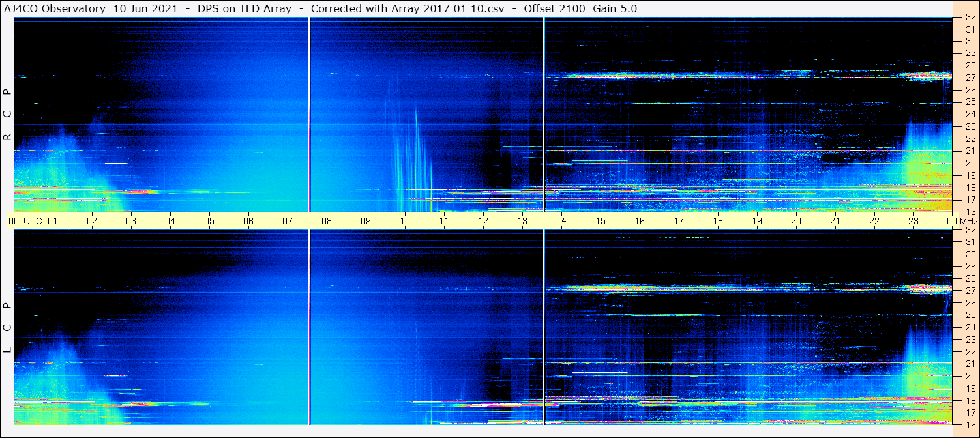Click the vertical 'R C P' panel label

[x=7, y=115]
